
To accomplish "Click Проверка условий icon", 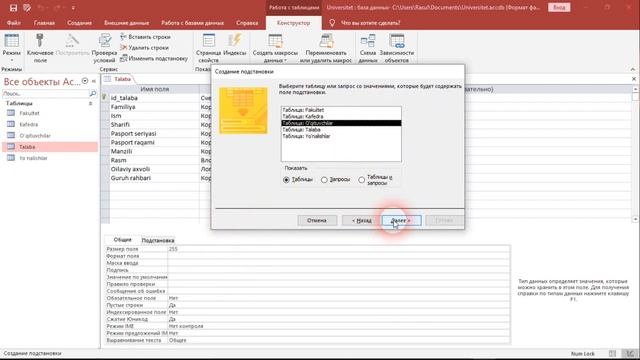I will click(x=105, y=41).
